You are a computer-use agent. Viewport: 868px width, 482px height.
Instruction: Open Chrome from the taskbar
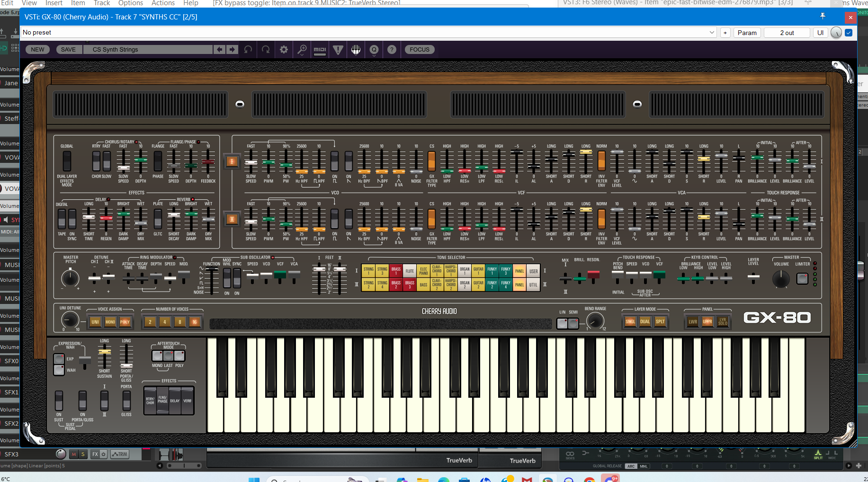590,479
